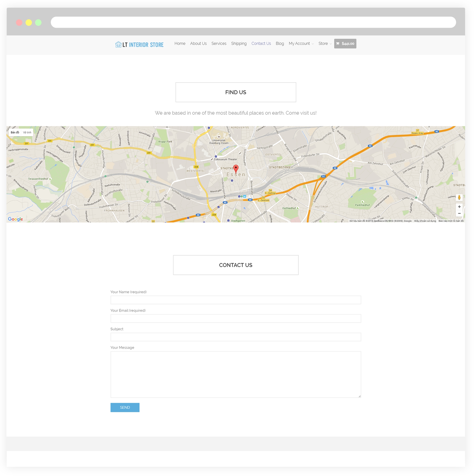Focus the Your Name input field

[x=236, y=300]
